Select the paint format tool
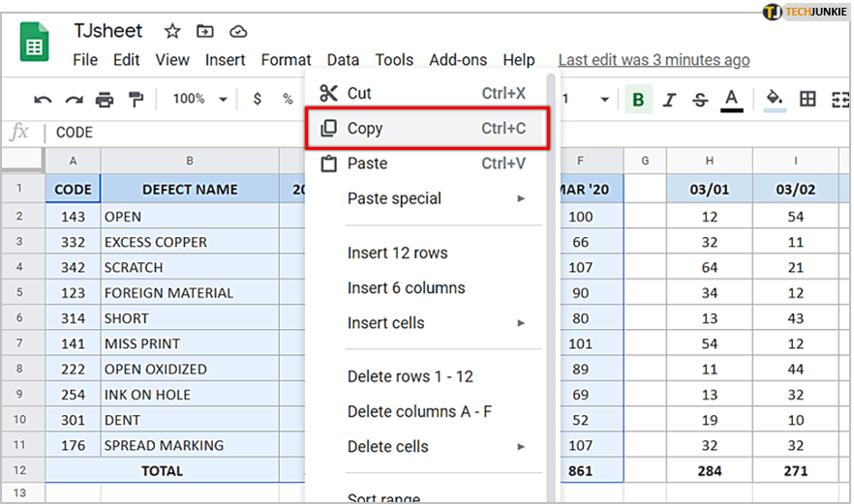The width and height of the screenshot is (854, 504). point(136,99)
